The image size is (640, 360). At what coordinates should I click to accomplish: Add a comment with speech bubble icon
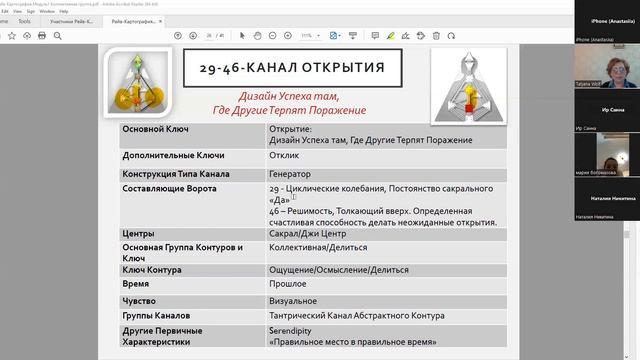(375, 36)
